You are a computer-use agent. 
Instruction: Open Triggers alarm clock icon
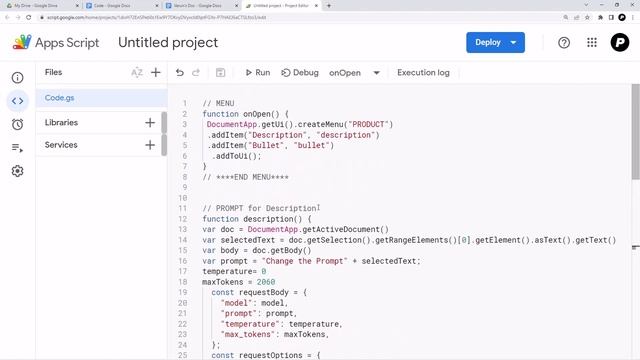click(17, 124)
